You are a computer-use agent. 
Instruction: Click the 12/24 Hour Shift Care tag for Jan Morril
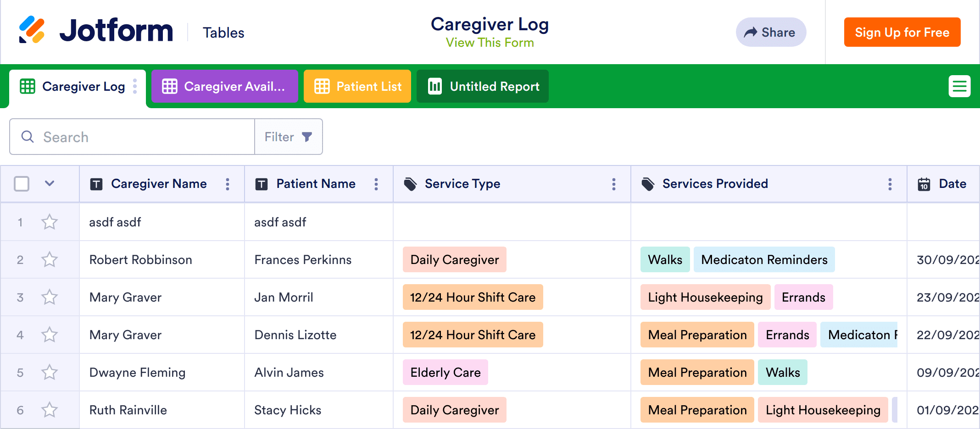(473, 297)
